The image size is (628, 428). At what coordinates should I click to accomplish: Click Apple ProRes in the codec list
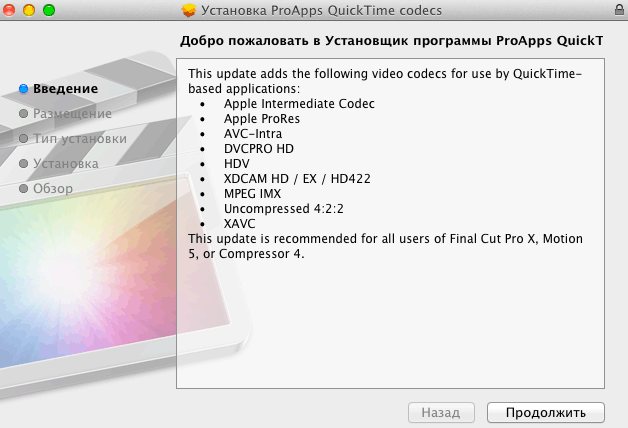point(261,118)
